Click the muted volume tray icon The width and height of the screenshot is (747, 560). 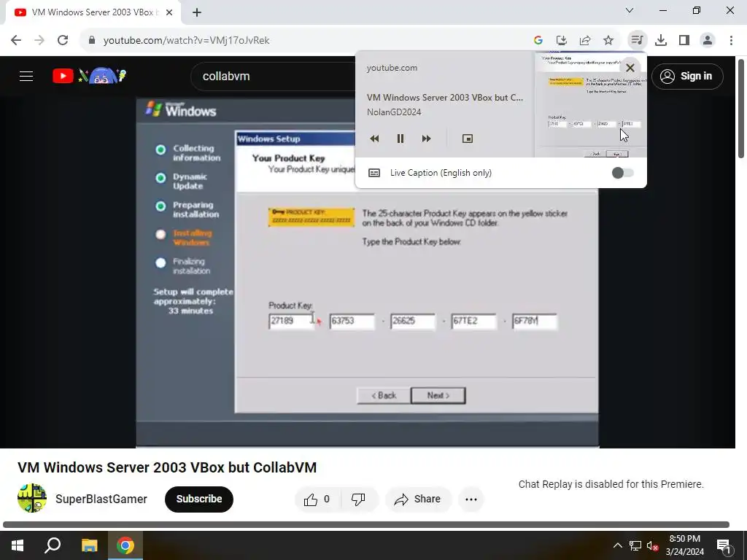click(653, 545)
